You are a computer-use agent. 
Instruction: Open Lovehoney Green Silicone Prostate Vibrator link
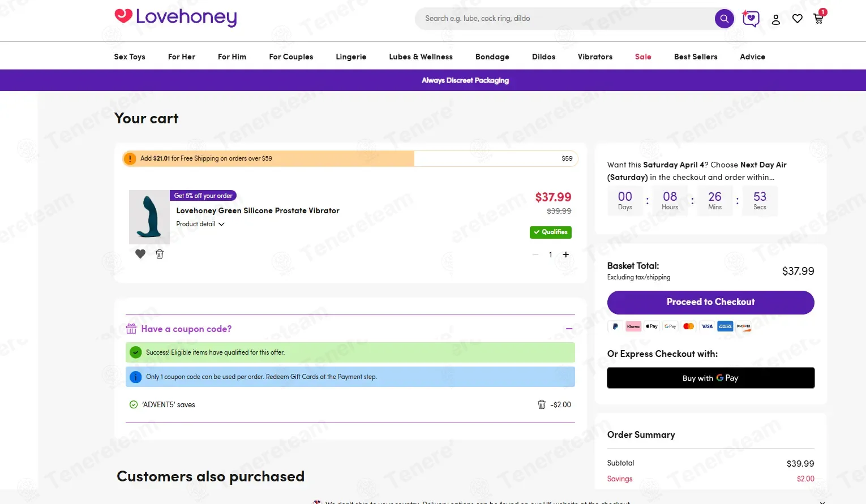[x=258, y=210]
